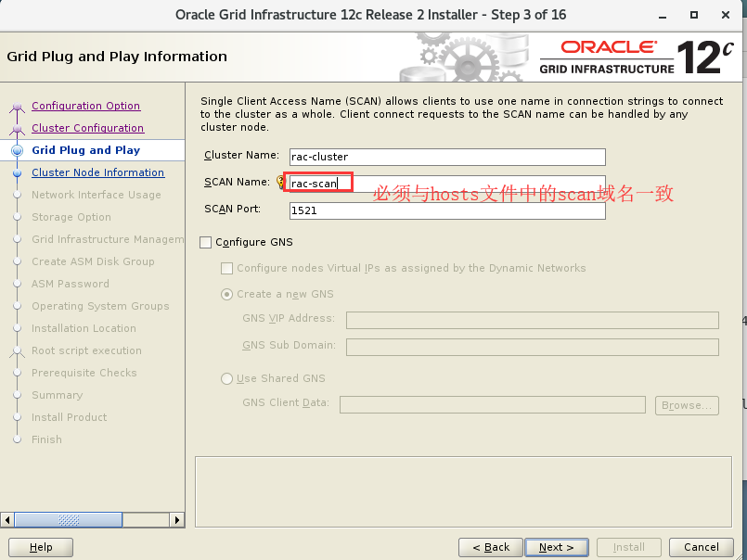Click the left scroll arrow of sidebar scrollbar
The height and width of the screenshot is (560, 747).
(7, 519)
